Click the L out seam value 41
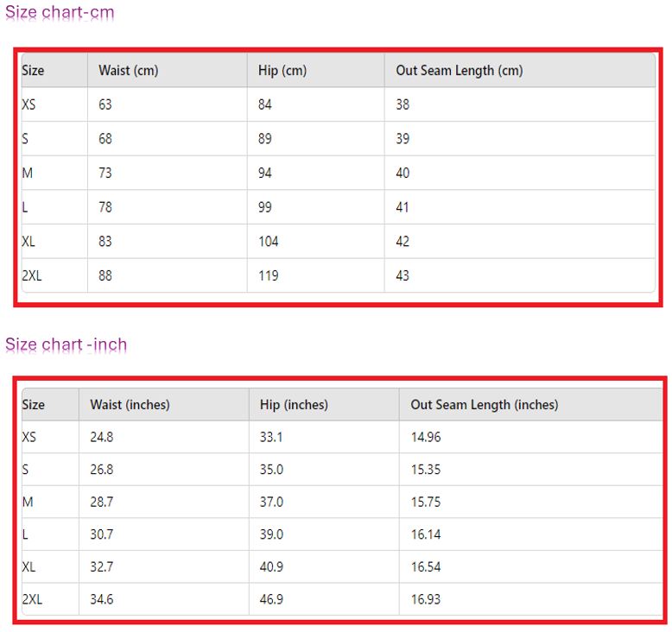 click(403, 207)
